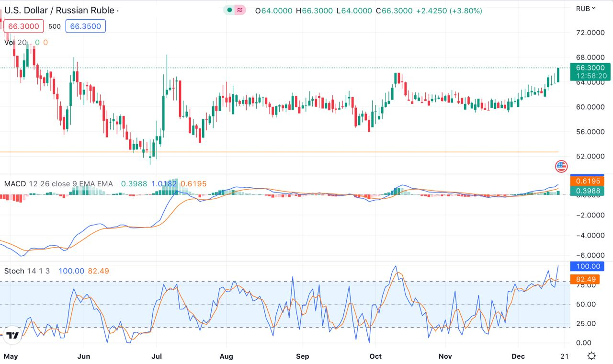Click the Dec label on time axis
Screen dimensions: 613x364
(518, 356)
